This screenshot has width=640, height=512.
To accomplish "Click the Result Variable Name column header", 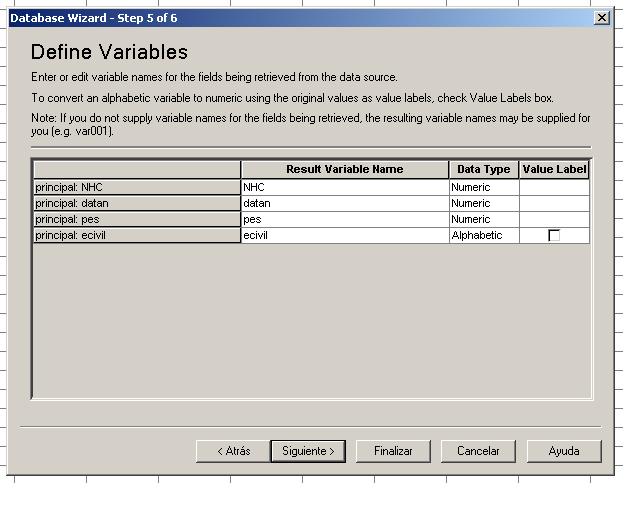I will point(344,169).
